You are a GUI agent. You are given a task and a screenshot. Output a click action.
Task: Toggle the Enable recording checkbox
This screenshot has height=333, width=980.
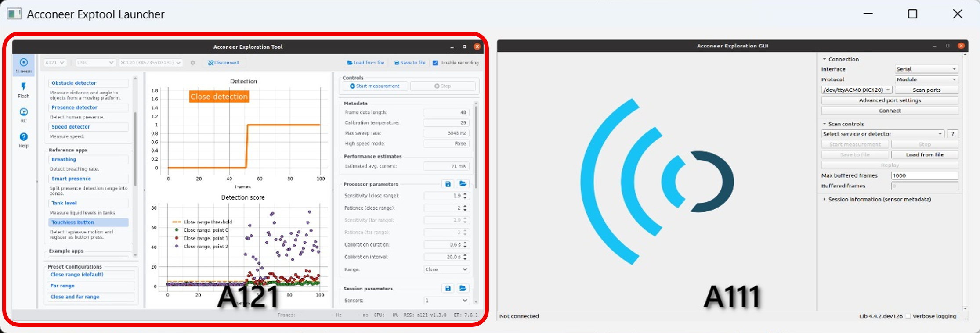(x=435, y=63)
